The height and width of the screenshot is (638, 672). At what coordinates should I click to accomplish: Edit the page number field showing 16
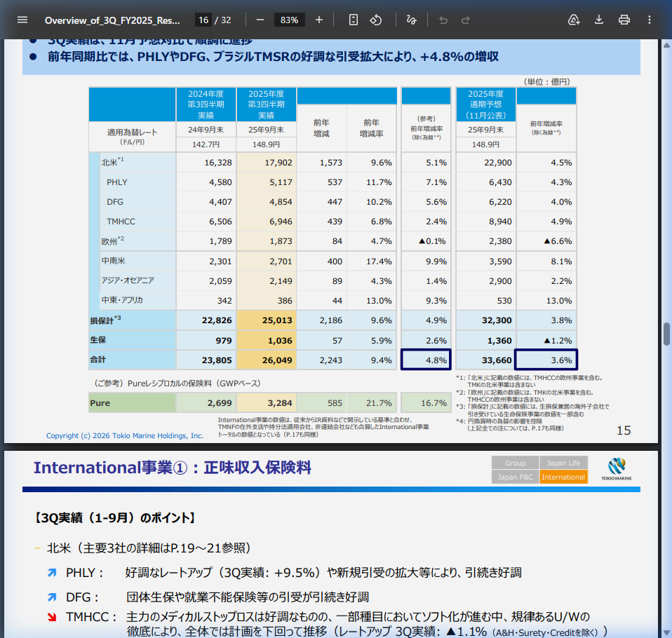203,20
